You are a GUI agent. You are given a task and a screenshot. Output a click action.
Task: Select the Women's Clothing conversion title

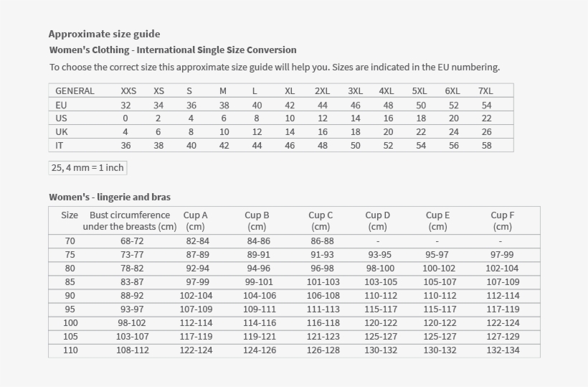[172, 50]
